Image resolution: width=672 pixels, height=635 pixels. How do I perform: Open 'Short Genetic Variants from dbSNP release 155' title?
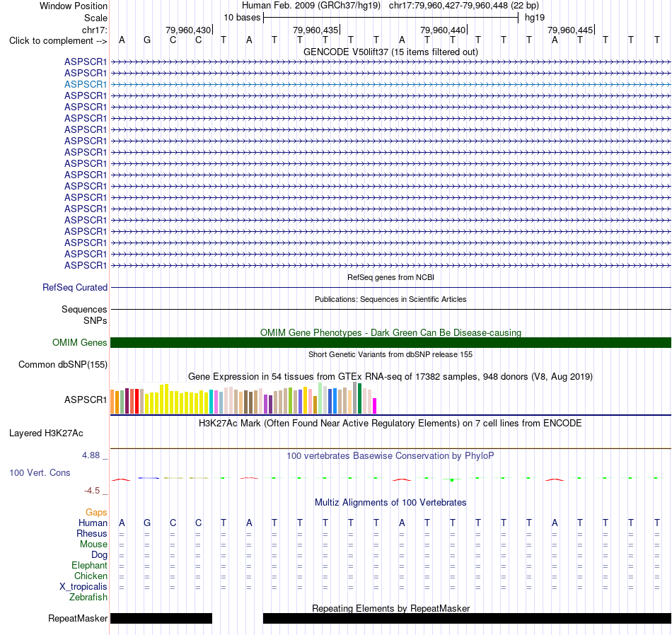390,354
